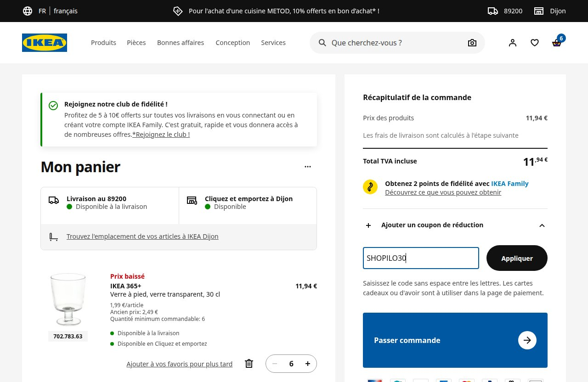Viewport: 588px width, 382px height.
Task: Click the 'Ancien prix: 2,49 €' text
Action: (x=134, y=312)
